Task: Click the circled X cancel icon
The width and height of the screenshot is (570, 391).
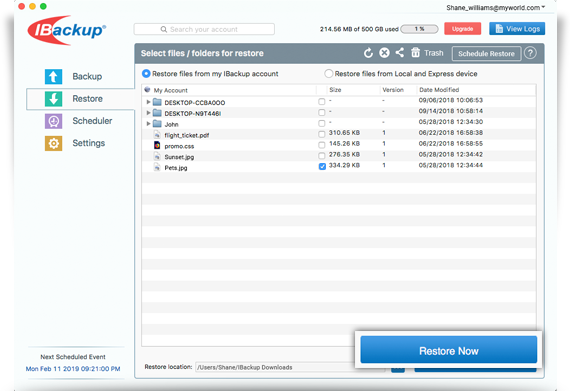Action: [x=384, y=53]
